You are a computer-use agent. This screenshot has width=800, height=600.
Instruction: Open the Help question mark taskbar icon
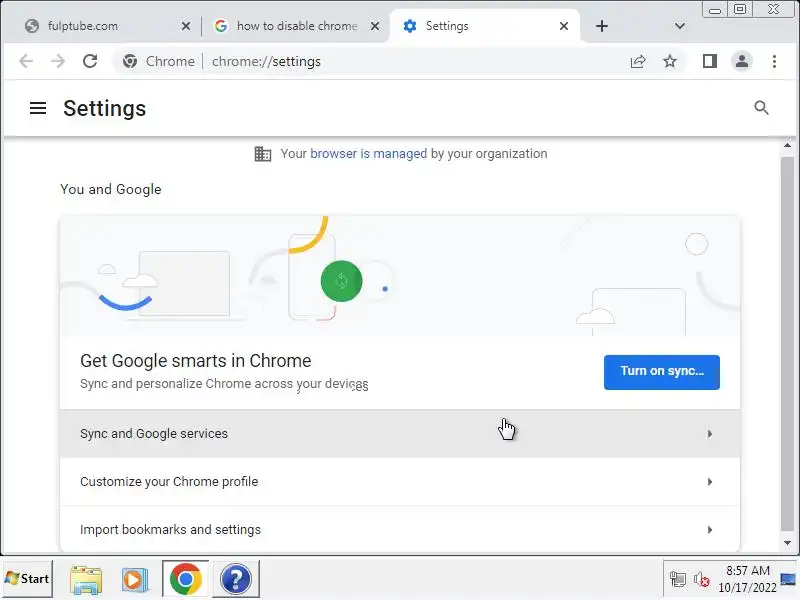coord(236,579)
